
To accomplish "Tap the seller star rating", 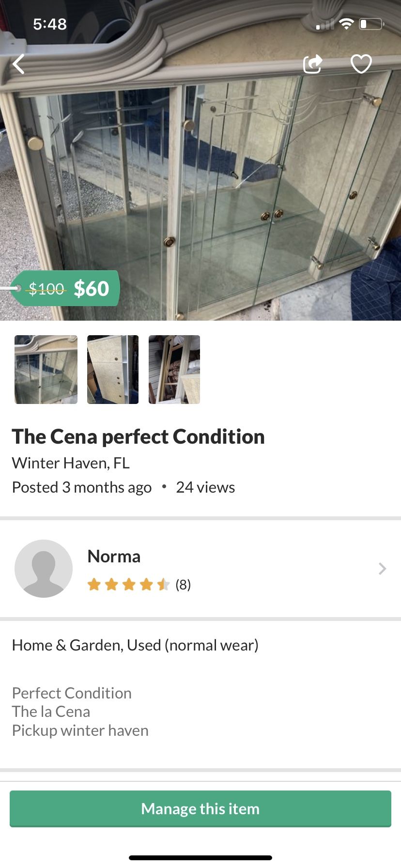I will (x=128, y=585).
